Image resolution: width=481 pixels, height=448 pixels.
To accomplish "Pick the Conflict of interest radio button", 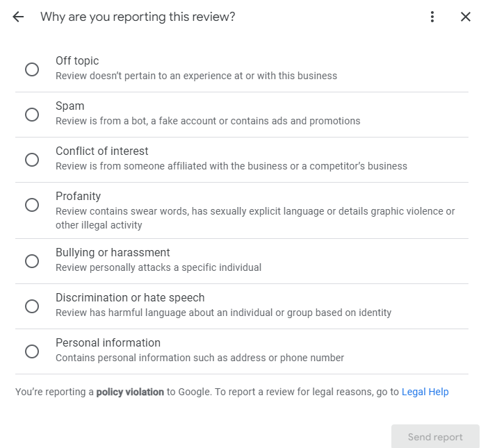I will pos(32,160).
